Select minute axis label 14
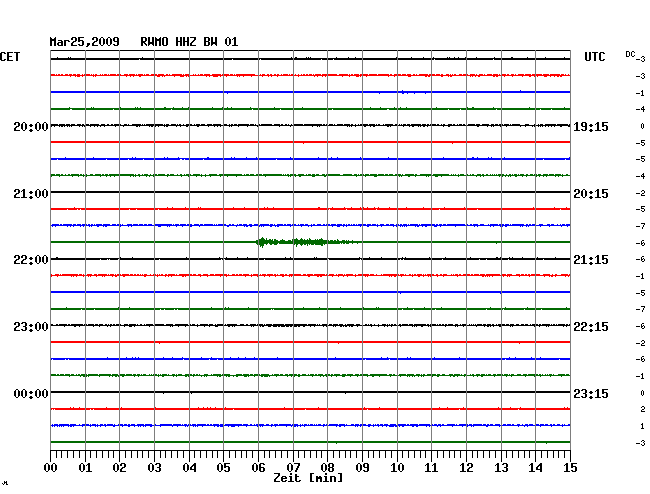The image size is (650, 494). pos(535,468)
